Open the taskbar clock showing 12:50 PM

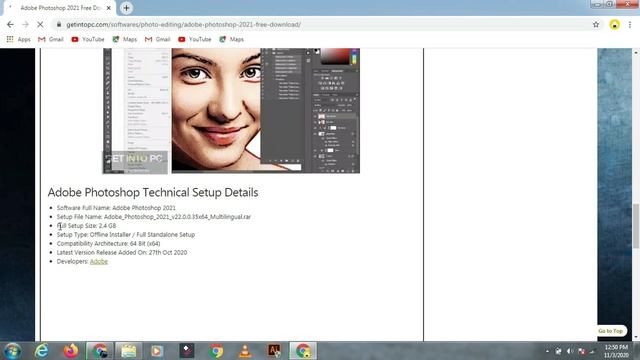pyautogui.click(x=616, y=351)
